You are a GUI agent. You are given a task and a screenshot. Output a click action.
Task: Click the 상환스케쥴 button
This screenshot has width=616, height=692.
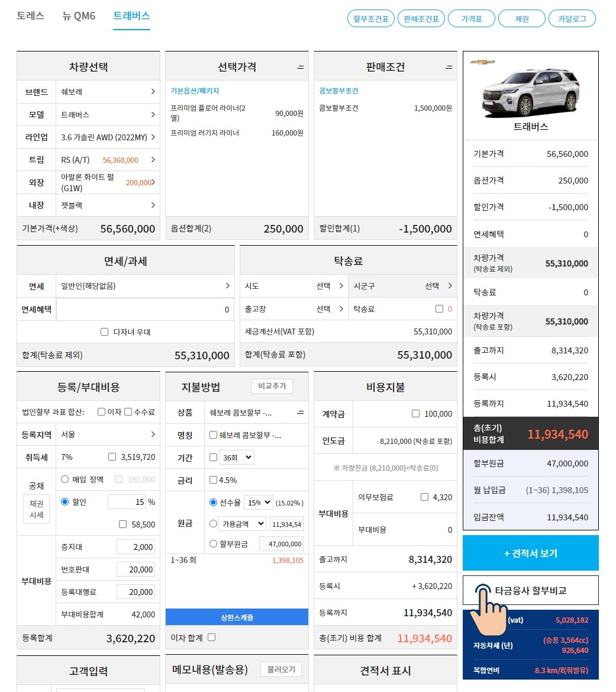click(x=237, y=617)
